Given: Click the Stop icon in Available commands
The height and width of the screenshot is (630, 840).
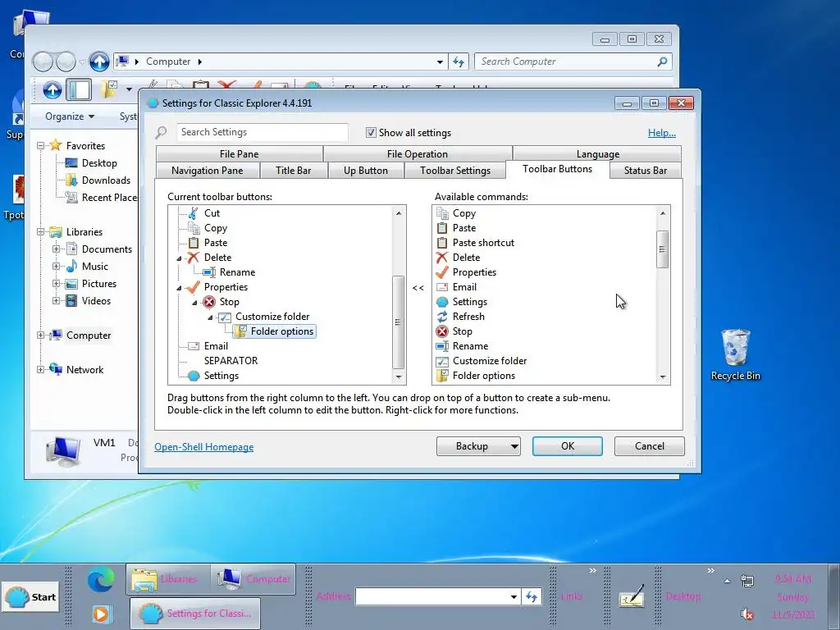Looking at the screenshot, I should (x=442, y=331).
